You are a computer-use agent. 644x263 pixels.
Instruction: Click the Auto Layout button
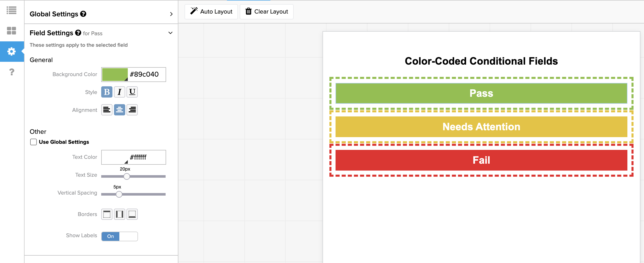tap(211, 11)
